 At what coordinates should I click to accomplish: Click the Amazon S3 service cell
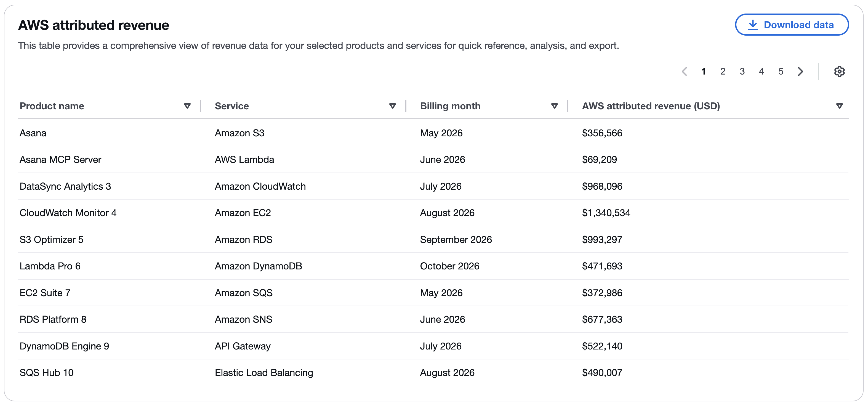tap(239, 133)
